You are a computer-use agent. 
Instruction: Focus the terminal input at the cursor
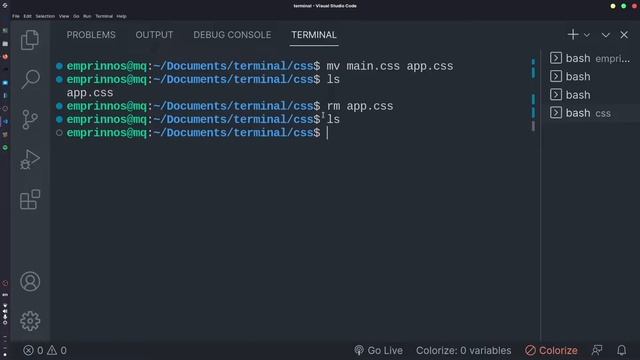coord(327,133)
